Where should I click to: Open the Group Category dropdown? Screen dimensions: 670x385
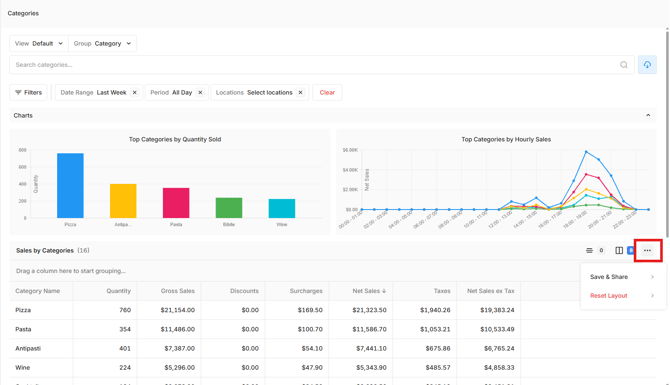103,44
